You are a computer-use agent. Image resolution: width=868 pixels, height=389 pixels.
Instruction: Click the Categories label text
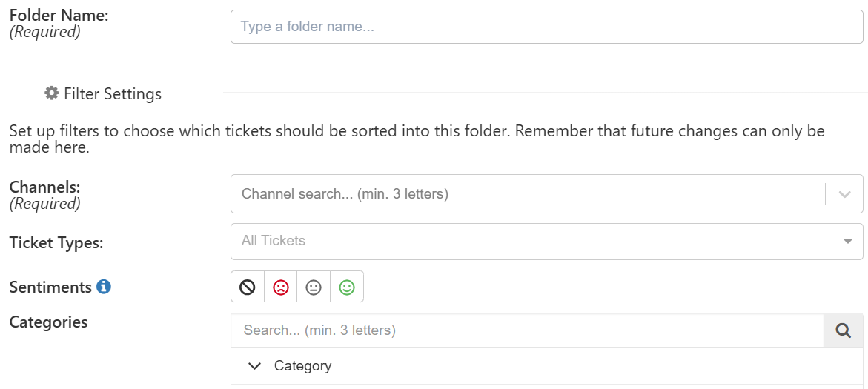coord(49,322)
